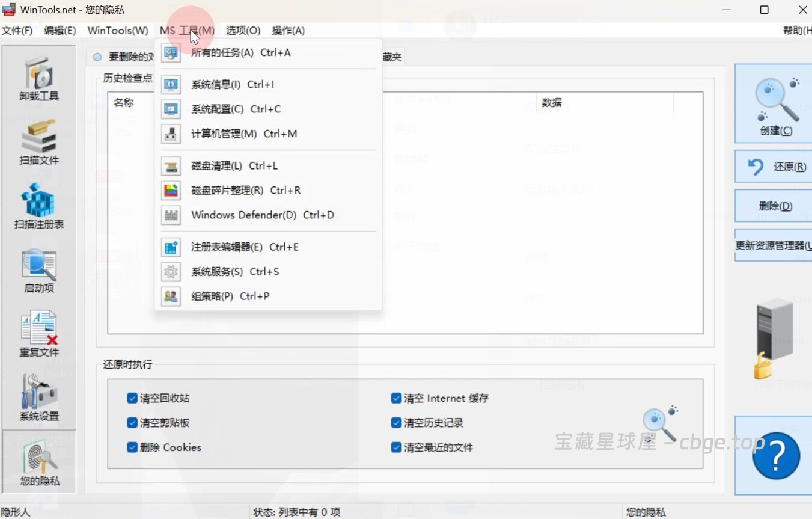Choose 系统服务(S) menu entry

tap(269, 272)
